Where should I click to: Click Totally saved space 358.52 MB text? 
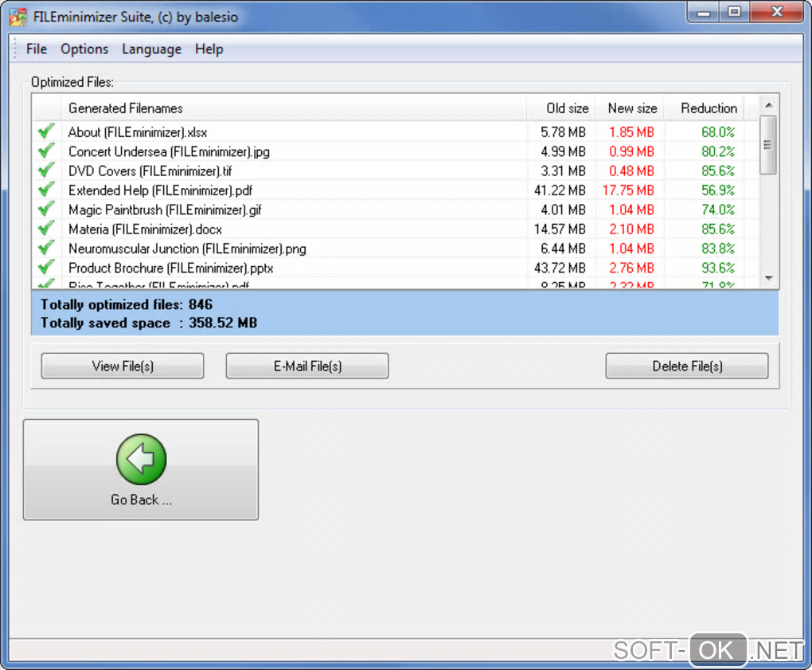149,323
